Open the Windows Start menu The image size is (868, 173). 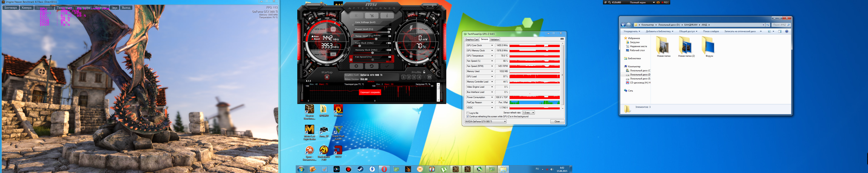(301, 169)
